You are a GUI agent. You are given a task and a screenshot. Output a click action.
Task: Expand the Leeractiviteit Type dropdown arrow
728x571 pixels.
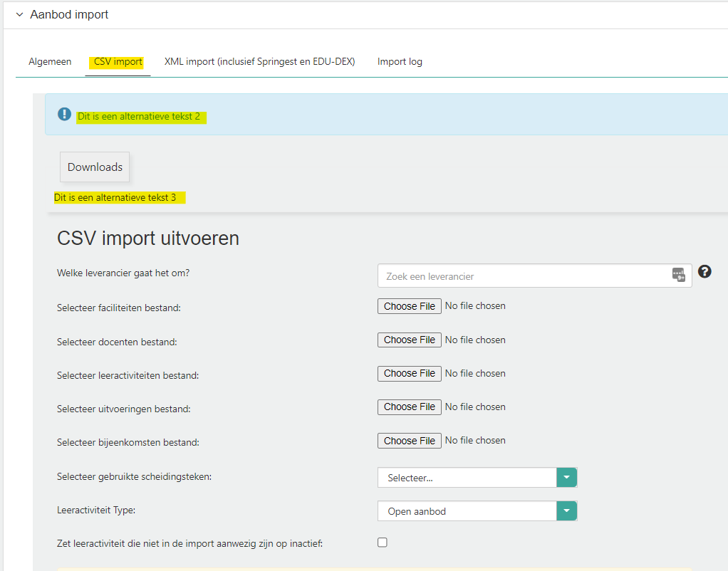566,511
